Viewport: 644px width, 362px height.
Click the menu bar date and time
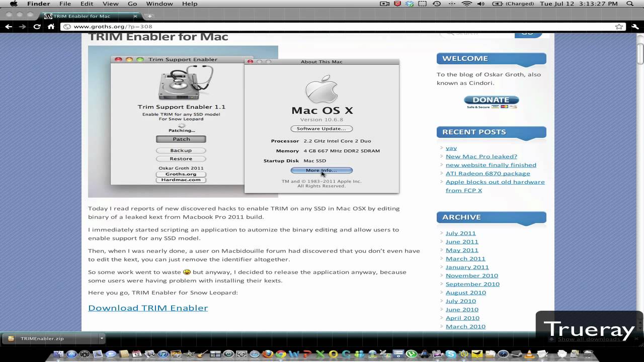pyautogui.click(x=579, y=4)
